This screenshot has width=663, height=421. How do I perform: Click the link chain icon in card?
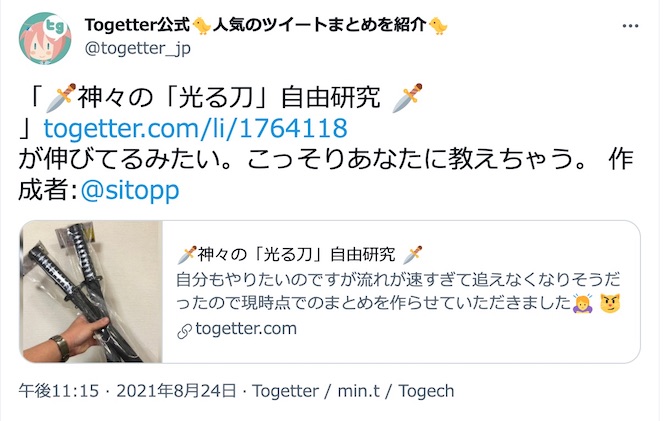click(184, 332)
